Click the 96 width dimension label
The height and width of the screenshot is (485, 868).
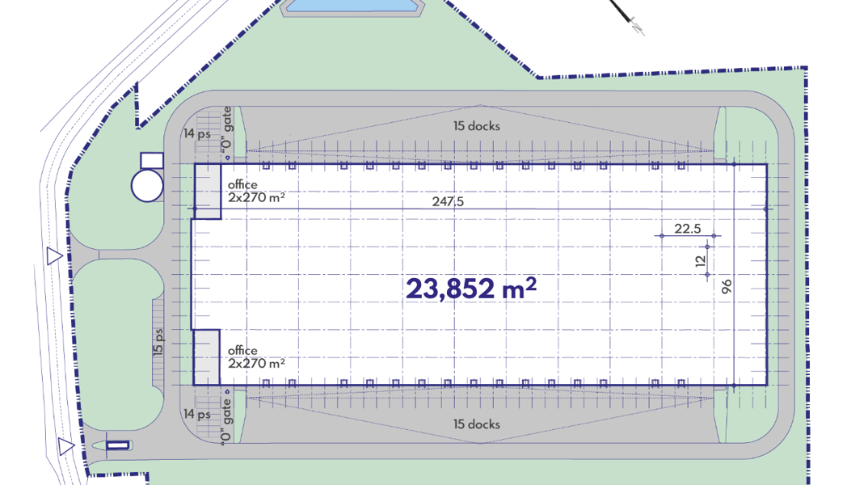click(x=727, y=286)
